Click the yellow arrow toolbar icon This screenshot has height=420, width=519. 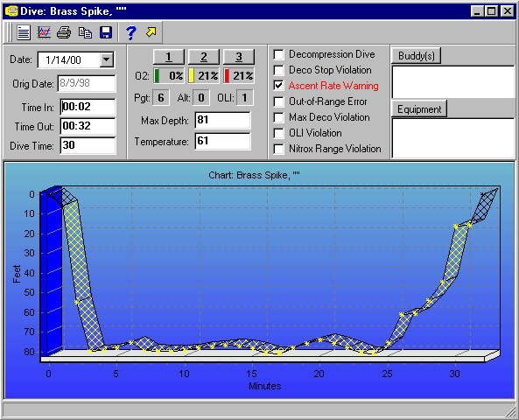coord(151,32)
